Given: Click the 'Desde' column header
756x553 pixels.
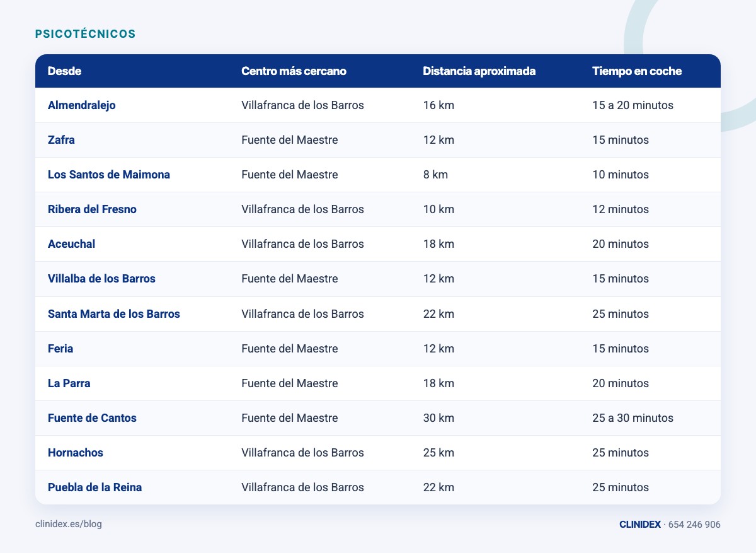Looking at the screenshot, I should coord(64,71).
